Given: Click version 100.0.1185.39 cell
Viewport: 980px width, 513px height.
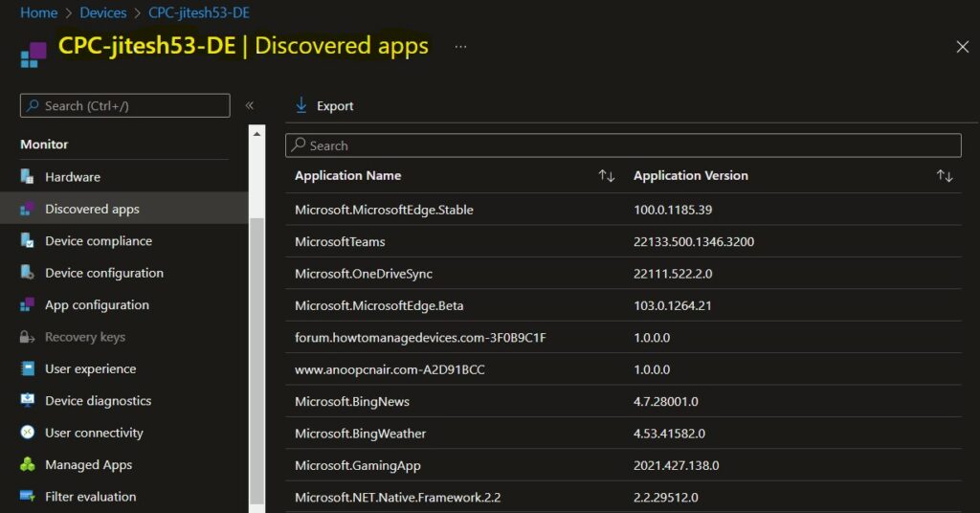Looking at the screenshot, I should click(673, 210).
